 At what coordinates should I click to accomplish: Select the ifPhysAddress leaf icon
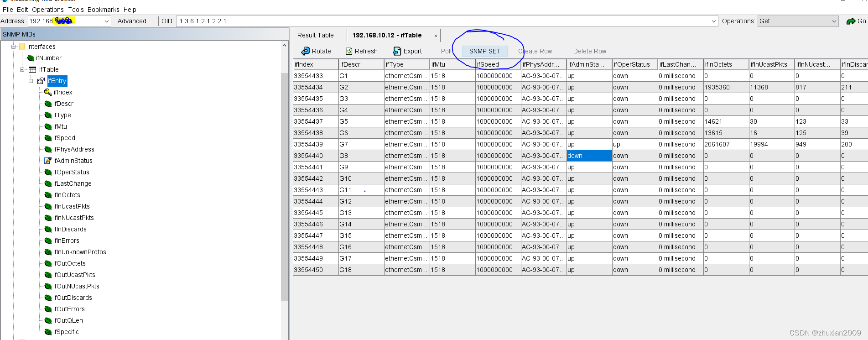pos(48,149)
